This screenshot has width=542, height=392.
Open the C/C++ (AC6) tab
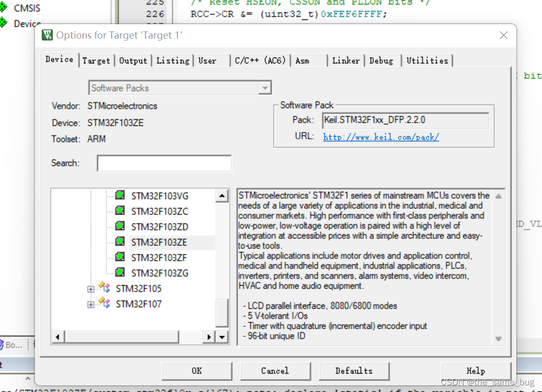coord(260,61)
